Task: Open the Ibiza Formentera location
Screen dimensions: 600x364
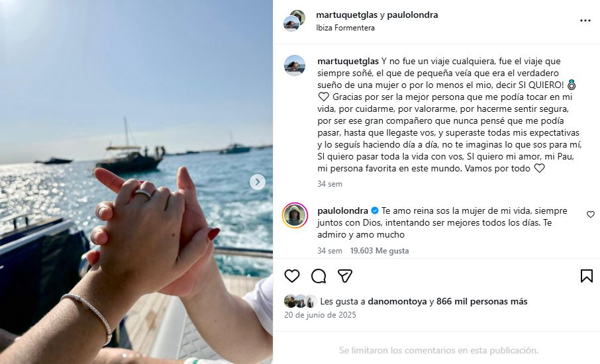Action: pos(345,28)
